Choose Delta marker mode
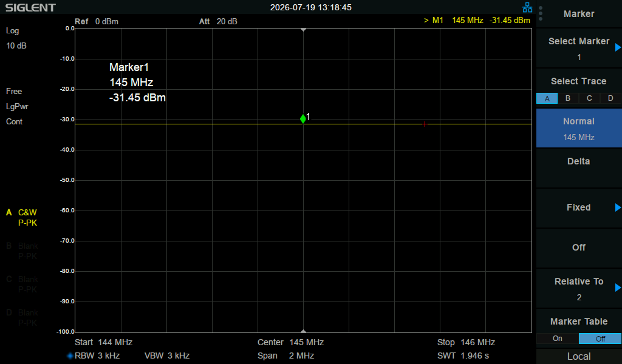Image resolution: width=622 pixels, height=364 pixels. pos(579,168)
